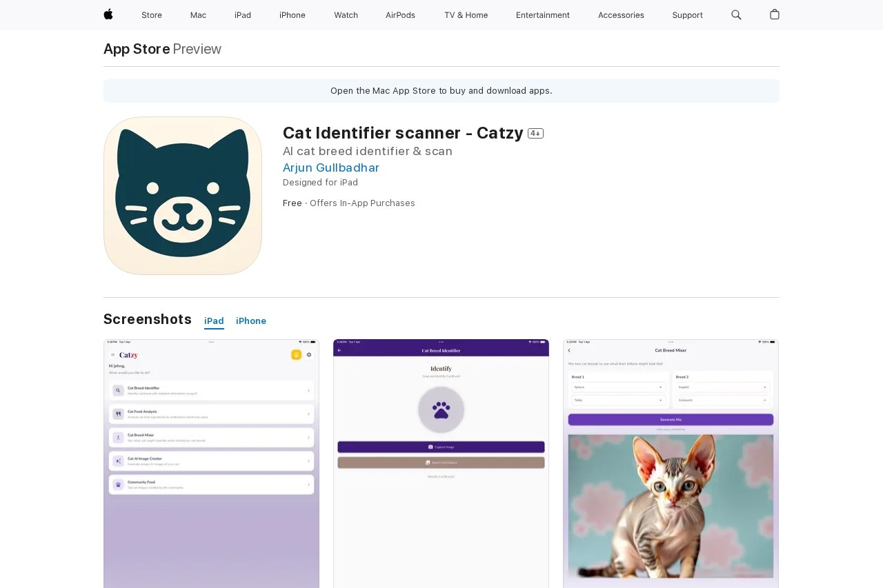Open the search magnifier icon
This screenshot has height=588, width=883.
click(736, 14)
